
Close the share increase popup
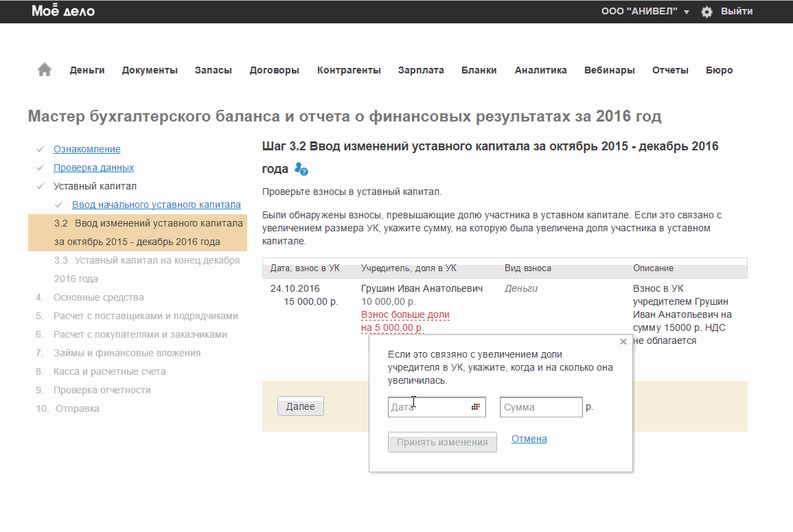tap(623, 341)
